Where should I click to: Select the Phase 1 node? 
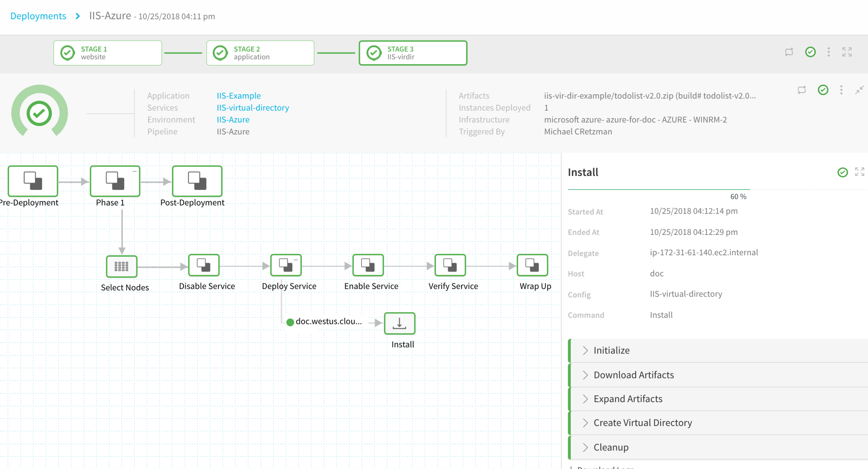[x=115, y=181]
